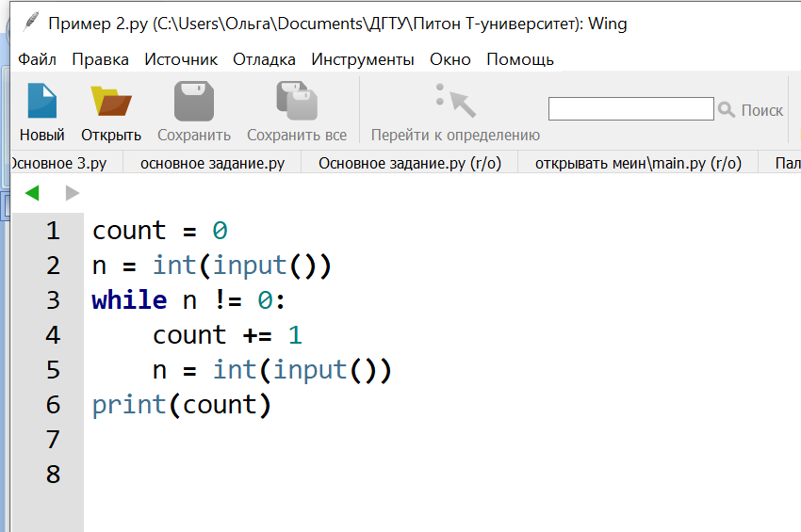The width and height of the screenshot is (801, 532).
Task: Switch to открывать меин\main.py (r/o) tab
Action: (x=638, y=164)
